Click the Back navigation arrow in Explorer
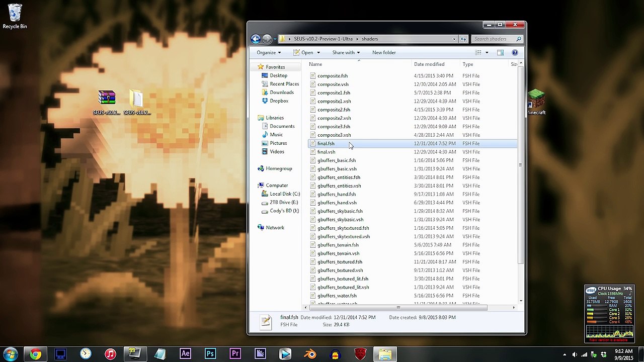Image resolution: width=644 pixels, height=362 pixels. pyautogui.click(x=256, y=39)
